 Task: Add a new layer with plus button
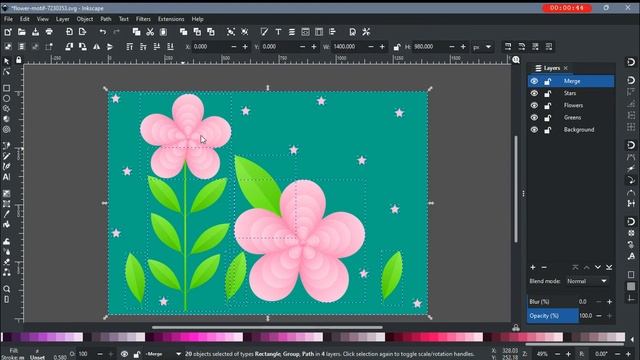pos(533,267)
